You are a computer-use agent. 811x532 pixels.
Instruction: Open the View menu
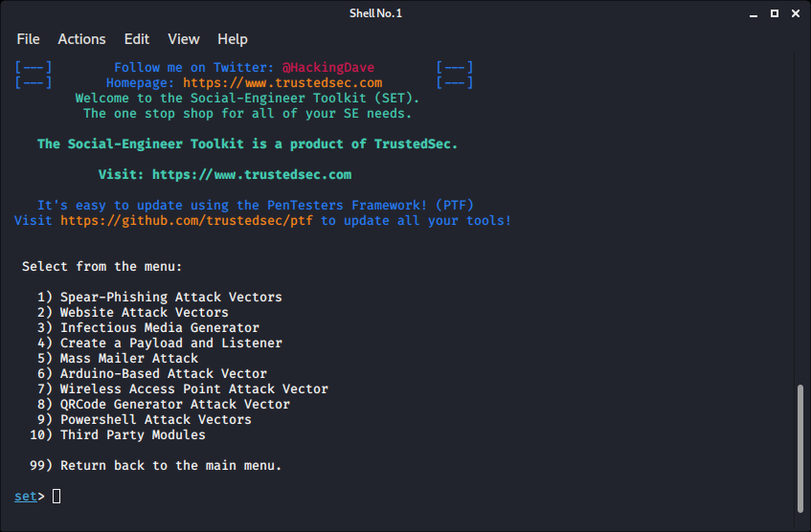pyautogui.click(x=184, y=39)
